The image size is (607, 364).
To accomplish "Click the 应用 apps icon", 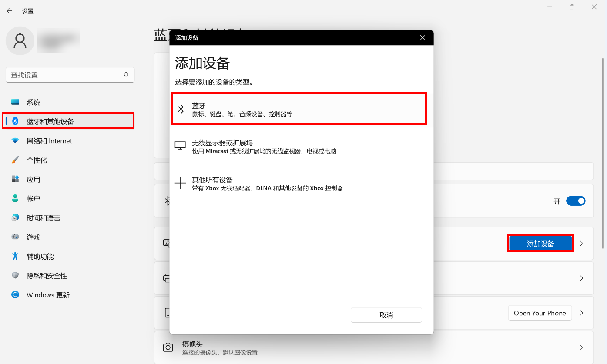I will coord(15,179).
